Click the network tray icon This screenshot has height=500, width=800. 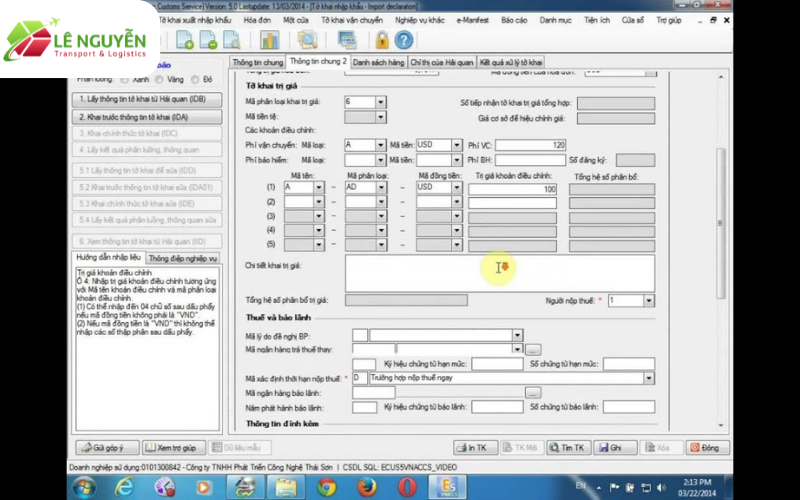pos(646,488)
